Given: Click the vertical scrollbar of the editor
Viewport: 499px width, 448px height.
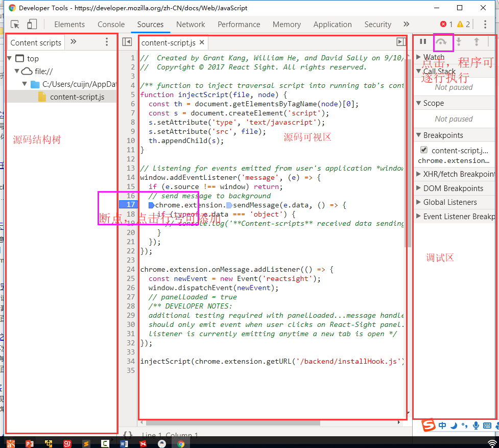Looking at the screenshot, I should (x=408, y=153).
